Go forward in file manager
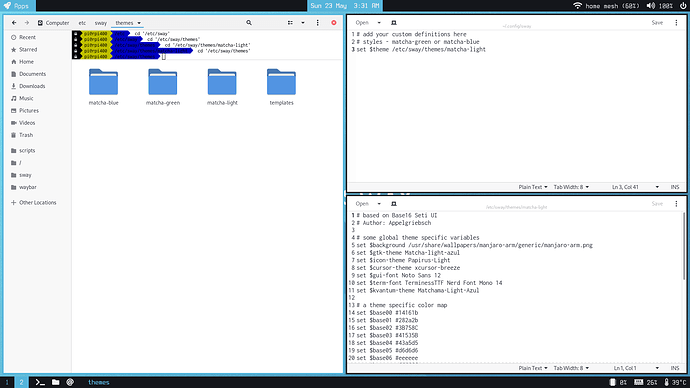 (x=27, y=23)
